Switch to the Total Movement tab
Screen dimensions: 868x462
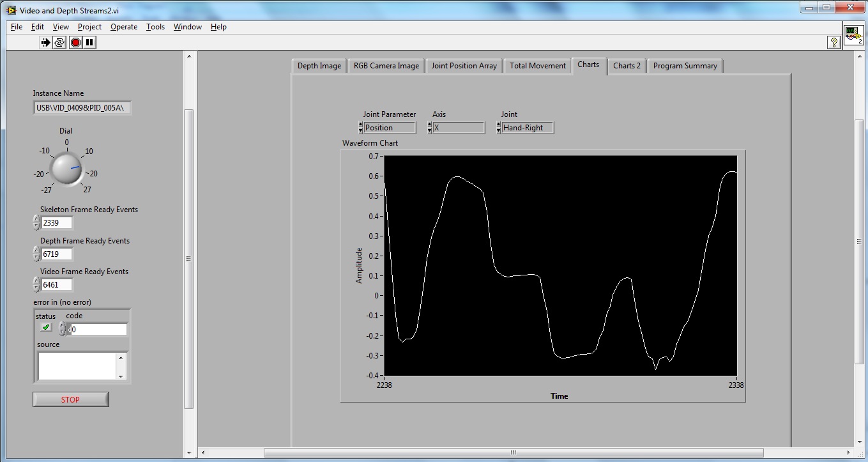(538, 66)
